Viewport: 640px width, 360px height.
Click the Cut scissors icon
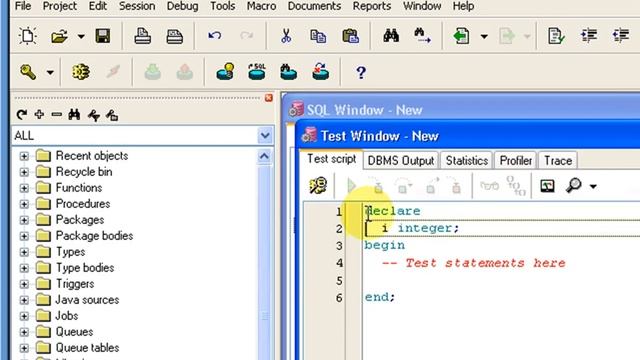click(286, 36)
